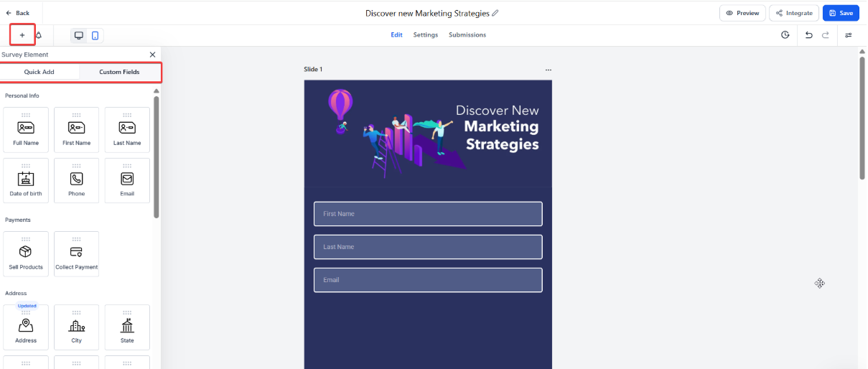Click the pencil icon to rename survey

point(495,13)
